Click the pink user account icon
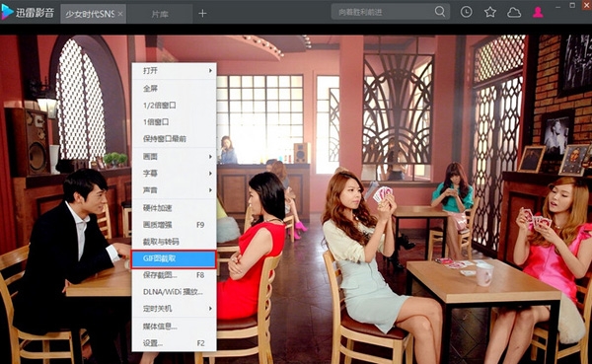Image resolution: width=592 pixels, height=364 pixels. click(538, 12)
